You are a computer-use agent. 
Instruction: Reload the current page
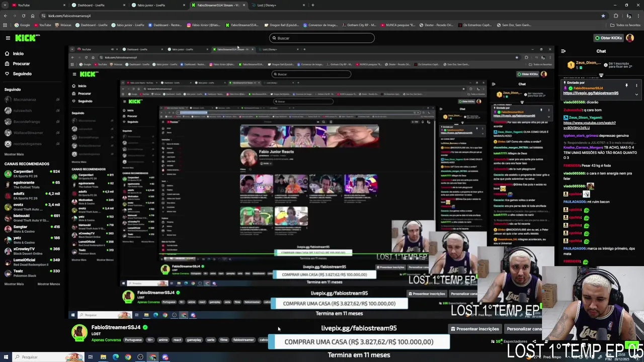coord(23,16)
